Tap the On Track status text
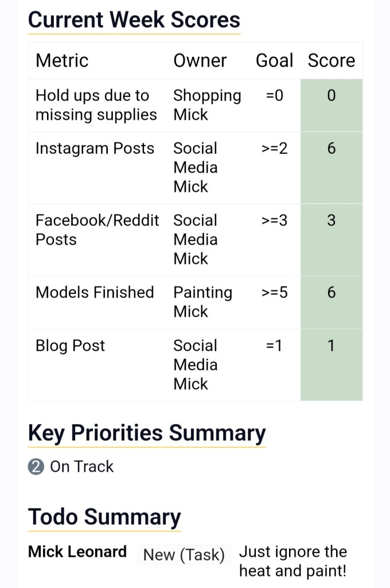Viewport: 390px width, 588px height. (82, 467)
